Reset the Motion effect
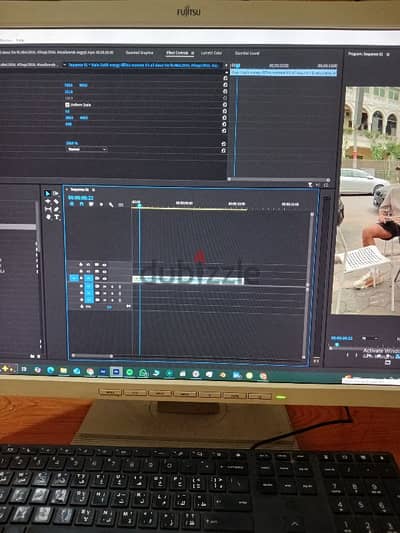The image size is (400, 533). click(x=225, y=78)
